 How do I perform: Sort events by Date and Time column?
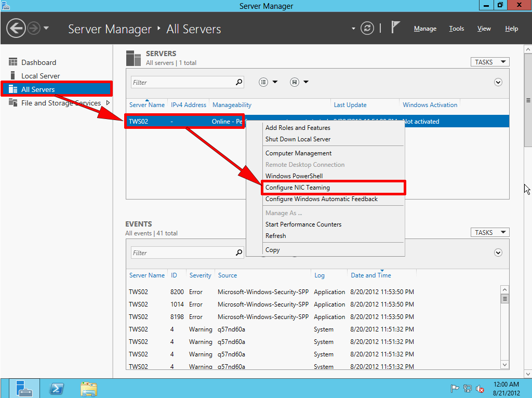pos(371,275)
